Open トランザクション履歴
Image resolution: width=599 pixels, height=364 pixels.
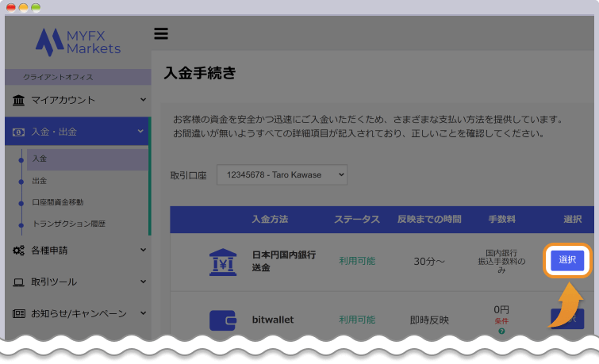point(69,224)
